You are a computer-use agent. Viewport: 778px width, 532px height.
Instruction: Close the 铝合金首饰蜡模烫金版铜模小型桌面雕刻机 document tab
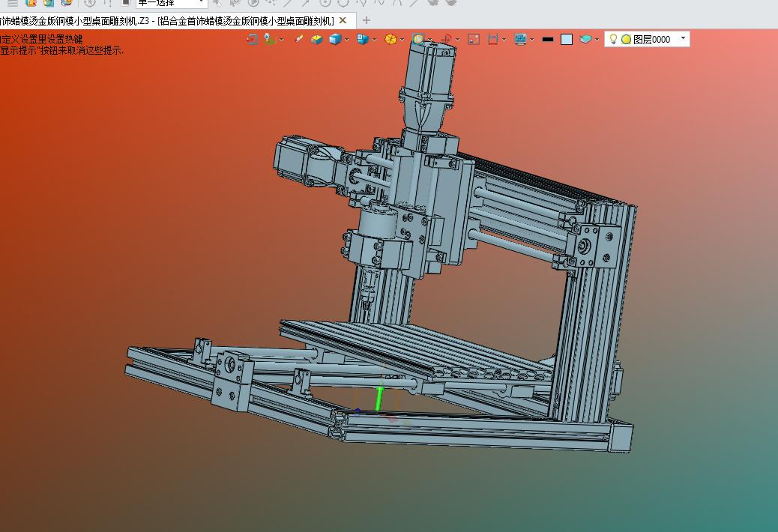[343, 20]
